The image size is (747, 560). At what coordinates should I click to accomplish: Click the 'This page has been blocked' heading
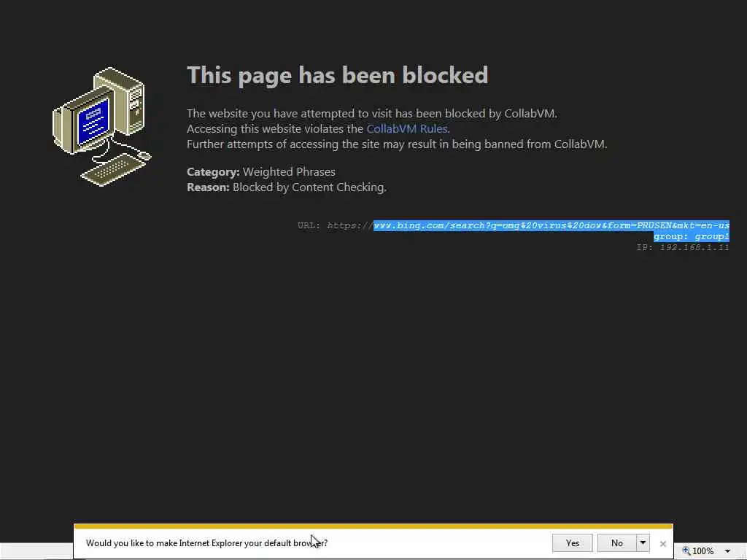click(337, 75)
